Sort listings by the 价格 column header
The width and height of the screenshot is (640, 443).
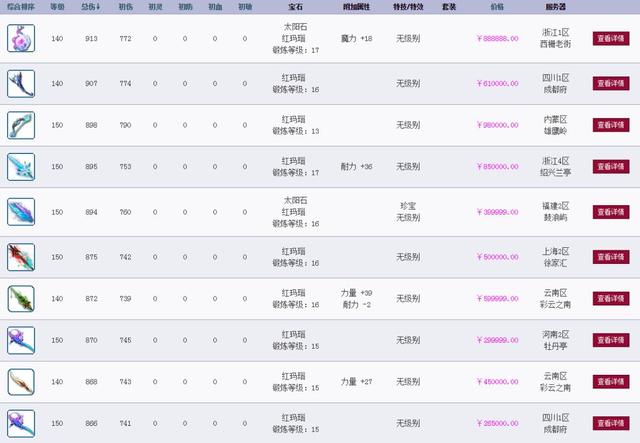tap(497, 6)
